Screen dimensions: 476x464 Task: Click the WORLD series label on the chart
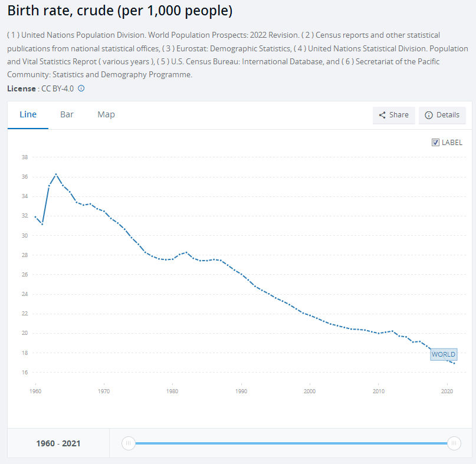point(443,354)
